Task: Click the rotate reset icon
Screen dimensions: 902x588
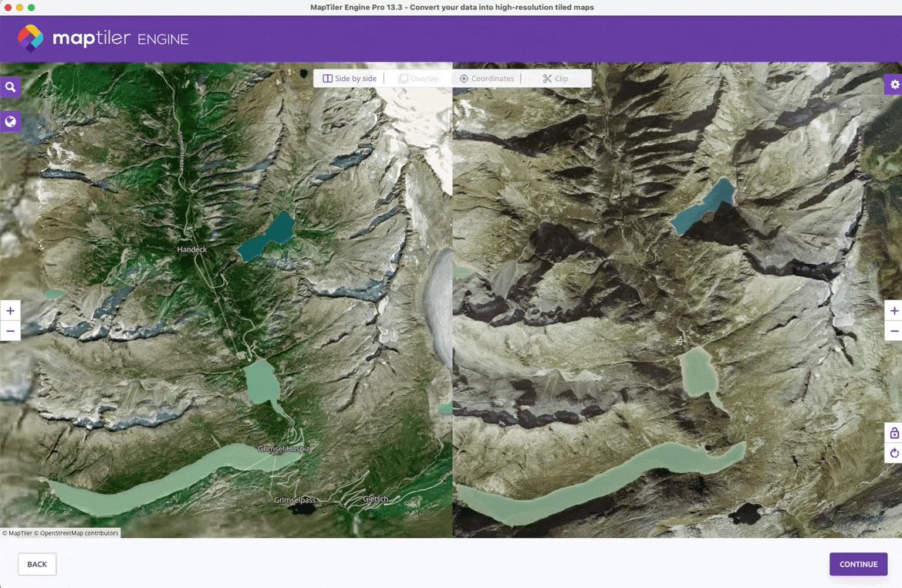Action: tap(894, 454)
